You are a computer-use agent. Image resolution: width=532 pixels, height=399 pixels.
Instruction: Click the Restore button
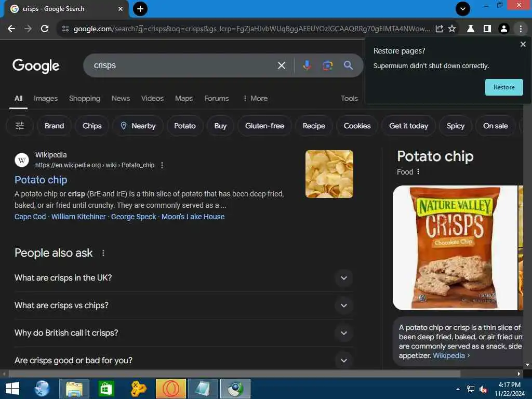(504, 87)
